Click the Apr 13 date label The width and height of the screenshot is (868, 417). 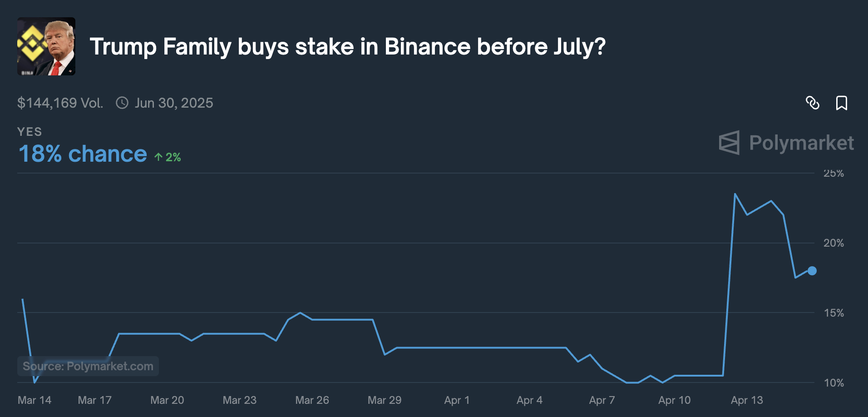[x=747, y=400]
